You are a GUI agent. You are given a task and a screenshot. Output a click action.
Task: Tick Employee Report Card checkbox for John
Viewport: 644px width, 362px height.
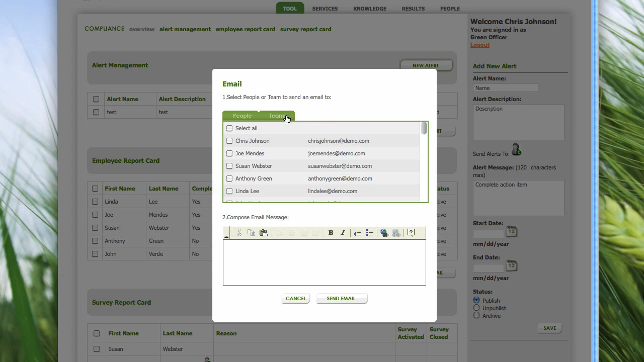(95, 254)
